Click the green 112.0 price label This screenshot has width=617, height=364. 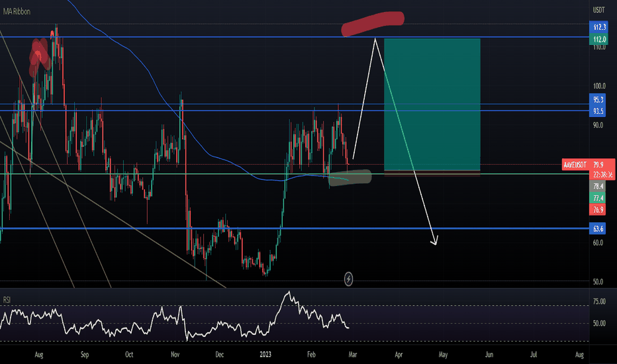598,39
